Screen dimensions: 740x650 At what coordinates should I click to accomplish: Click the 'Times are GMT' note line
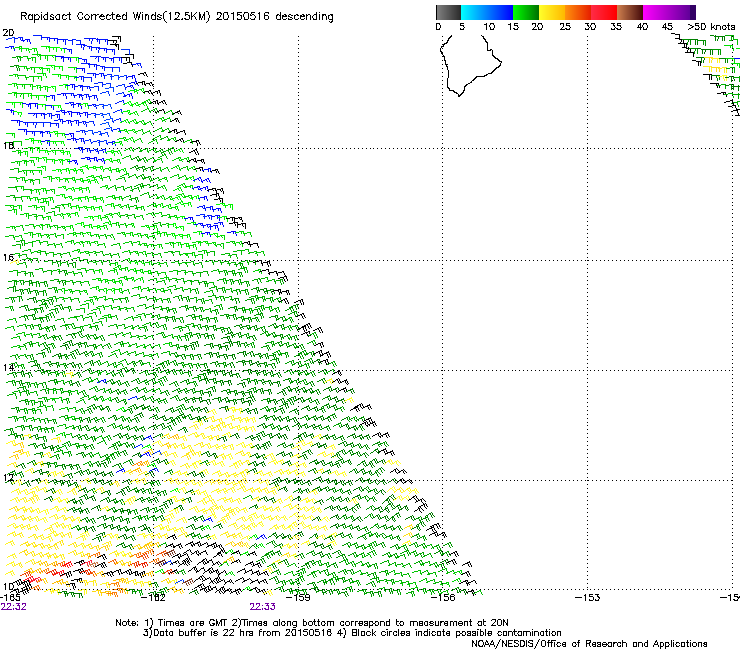pos(312,623)
